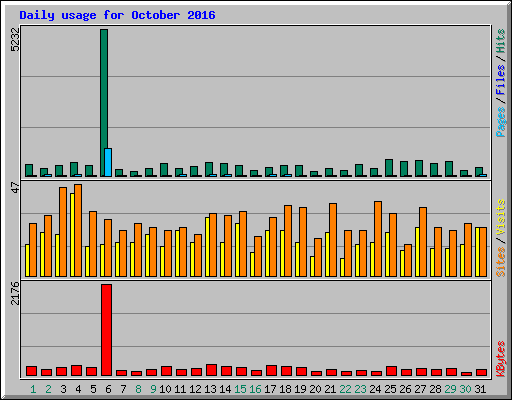Click the yellow Sites bar for day 27

pyautogui.click(x=417, y=252)
